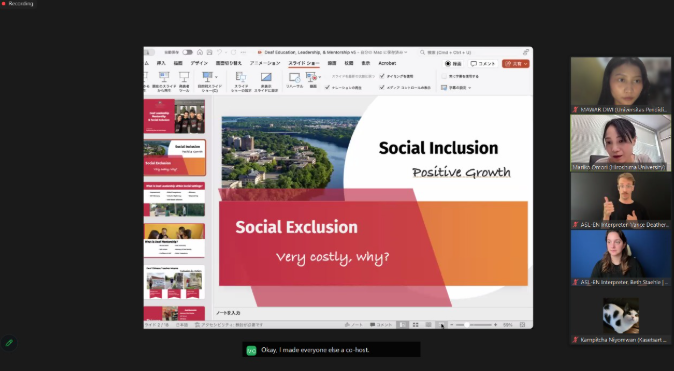Click the Comments (コメント) button at top right

tap(483, 64)
